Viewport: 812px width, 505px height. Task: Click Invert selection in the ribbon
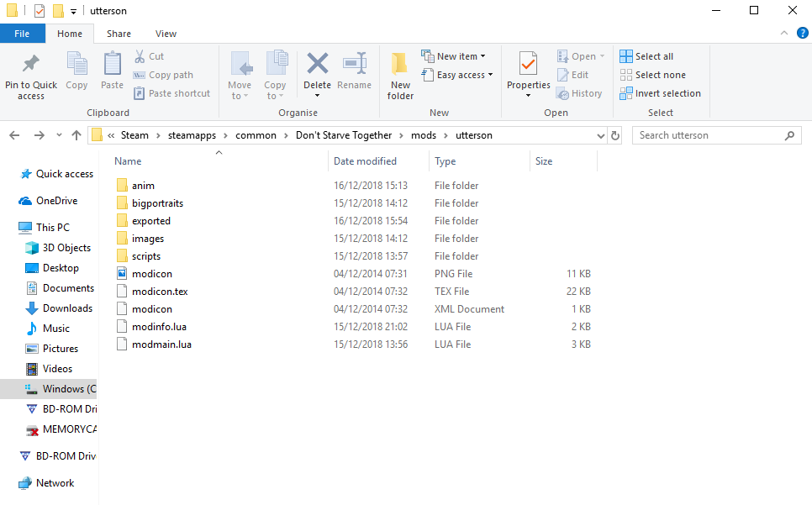point(660,93)
